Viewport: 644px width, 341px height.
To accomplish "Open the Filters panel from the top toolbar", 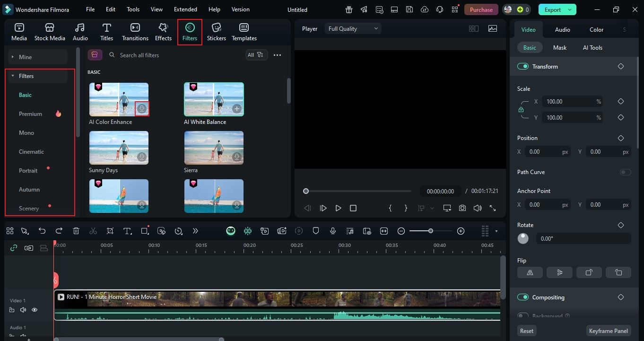I will pyautogui.click(x=190, y=32).
